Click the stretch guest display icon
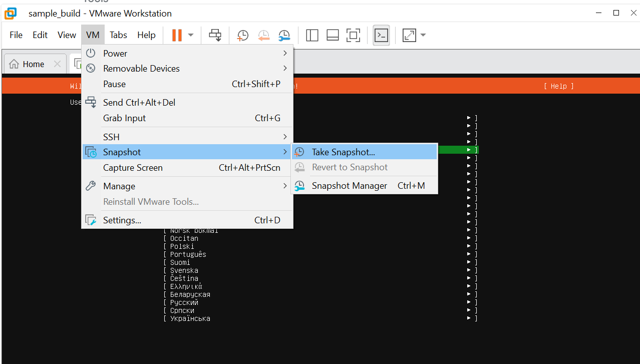 click(x=409, y=35)
